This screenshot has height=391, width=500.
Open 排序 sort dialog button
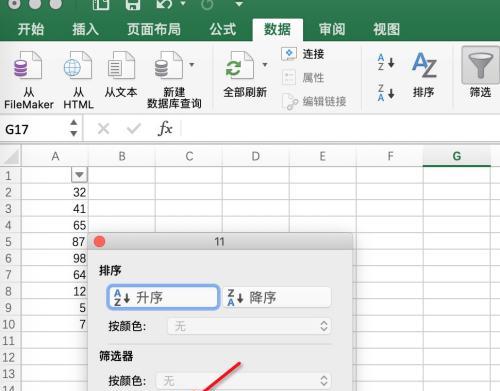[424, 74]
